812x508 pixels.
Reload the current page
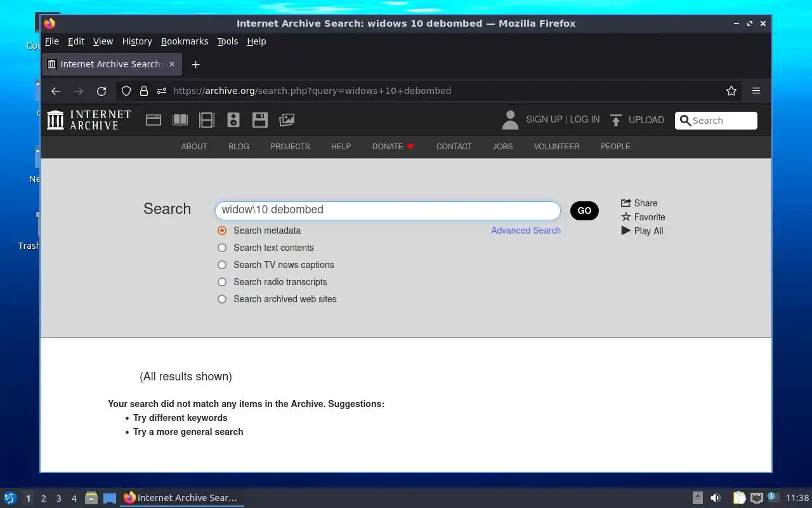tap(101, 91)
